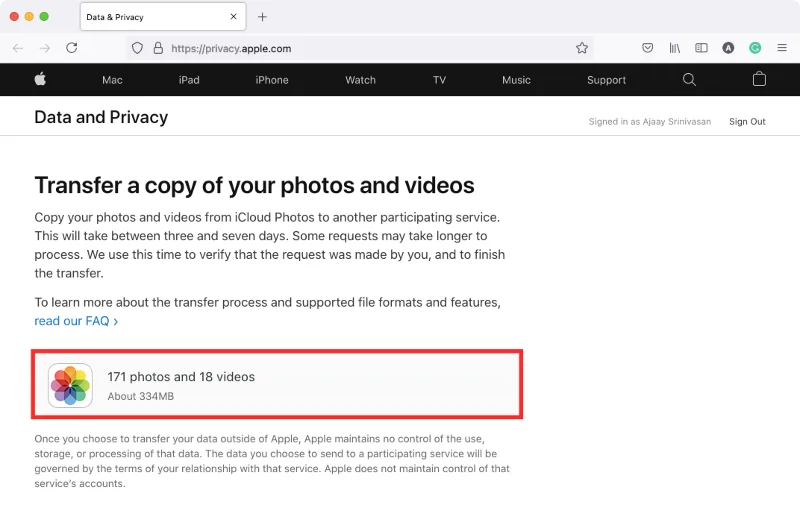Toggle the sidebar view icon
This screenshot has height=505, width=800.
[x=702, y=48]
